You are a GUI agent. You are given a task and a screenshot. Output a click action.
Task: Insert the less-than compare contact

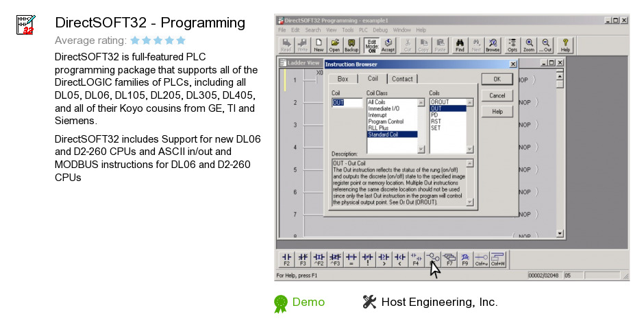[400, 259]
